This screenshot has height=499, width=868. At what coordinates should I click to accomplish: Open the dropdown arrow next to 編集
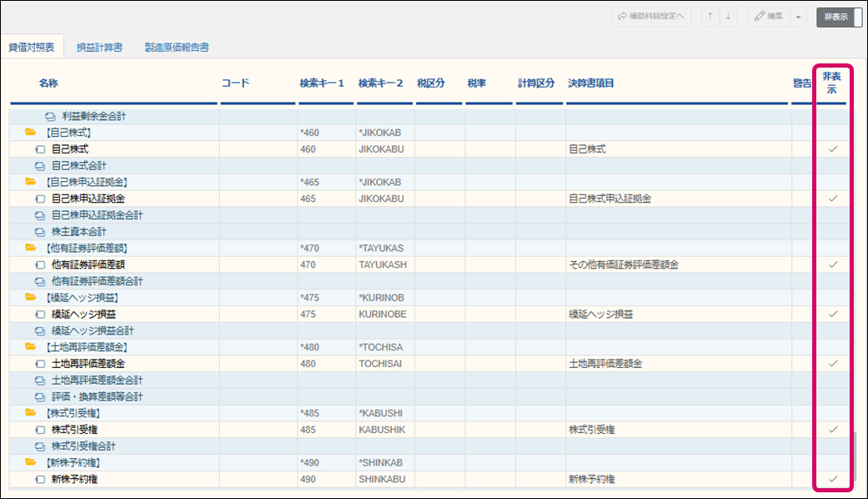(799, 17)
